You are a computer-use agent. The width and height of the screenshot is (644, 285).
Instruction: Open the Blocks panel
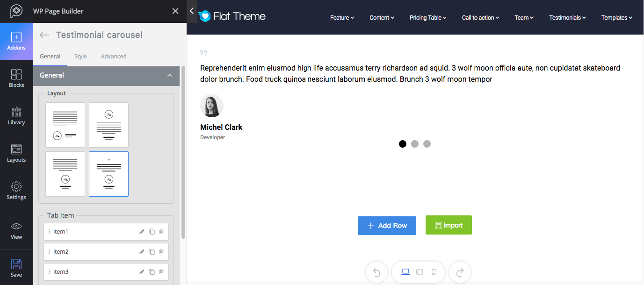[16, 78]
